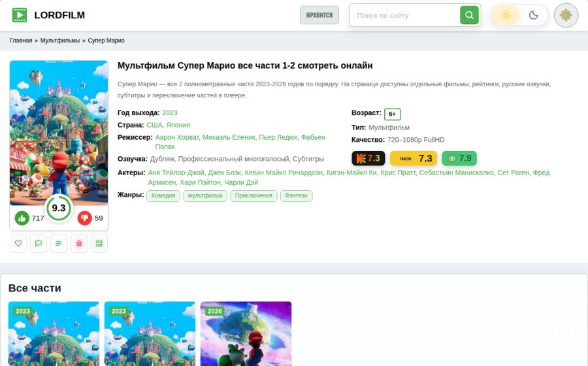
Task: Open actor Аня Тейлор-Джой link
Action: point(176,173)
